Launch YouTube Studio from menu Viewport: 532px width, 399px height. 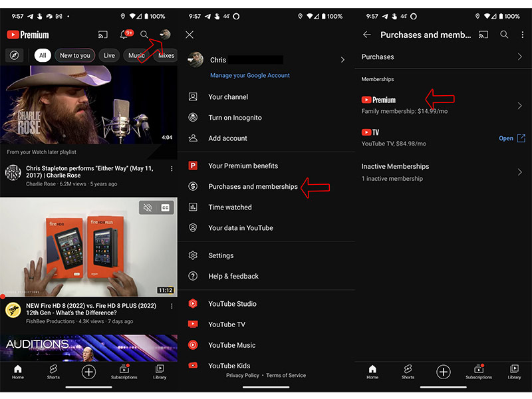(266, 304)
